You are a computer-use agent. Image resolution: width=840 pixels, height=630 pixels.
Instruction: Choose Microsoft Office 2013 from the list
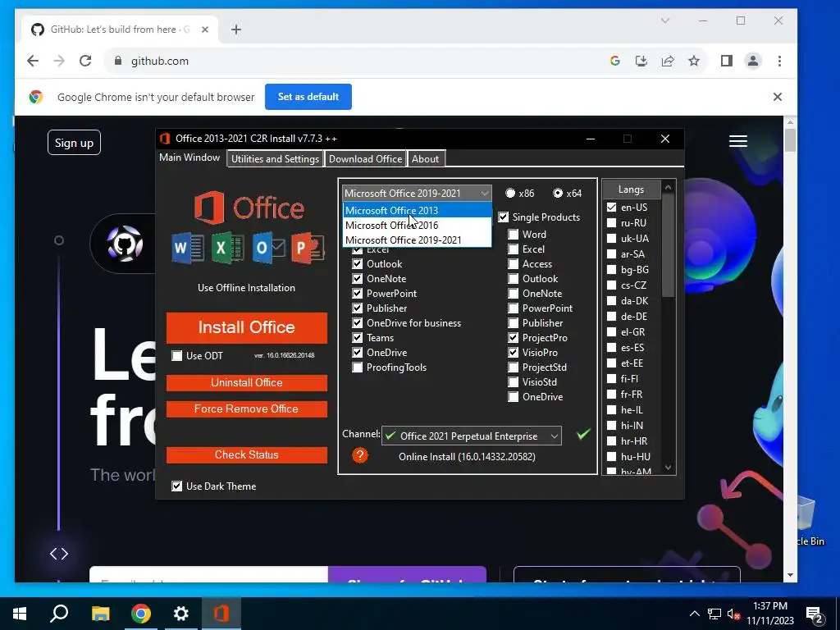click(417, 211)
